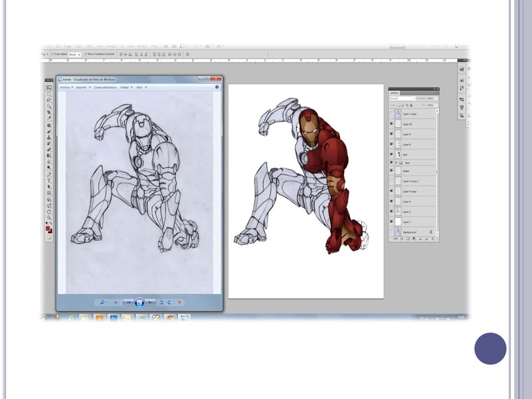Select the Clone Stamp tool
Screen dimensions: 532x399
[x=49, y=137]
